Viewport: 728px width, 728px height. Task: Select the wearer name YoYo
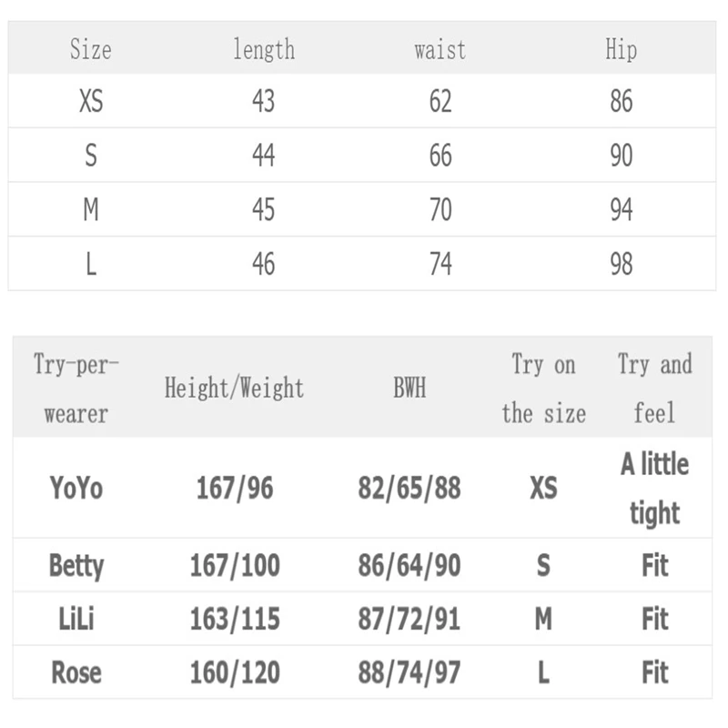tap(76, 488)
